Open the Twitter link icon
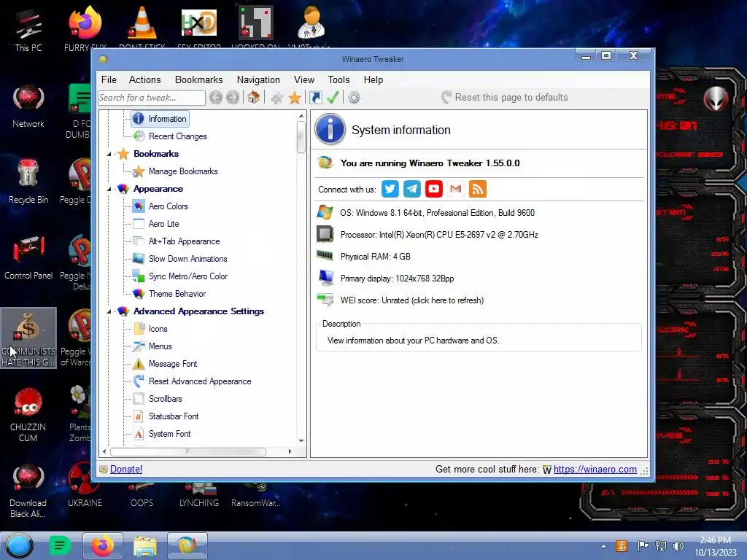This screenshot has height=560, width=747. pos(390,189)
